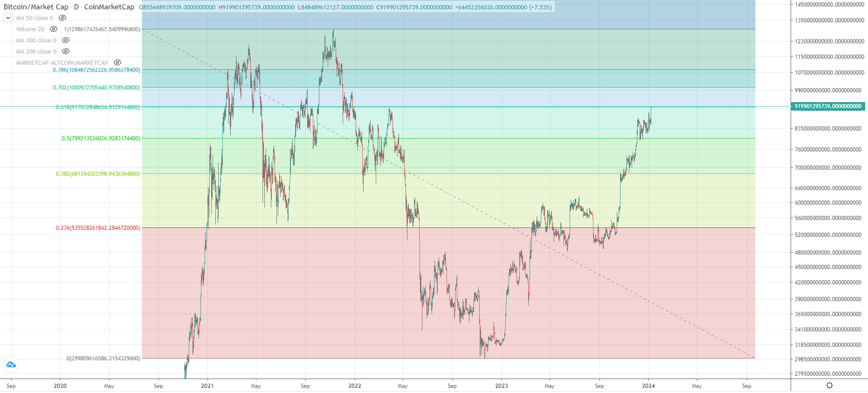Image resolution: width=868 pixels, height=393 pixels.
Task: Click the 0 Fibonacci level label at the bottom
Action: (103, 359)
